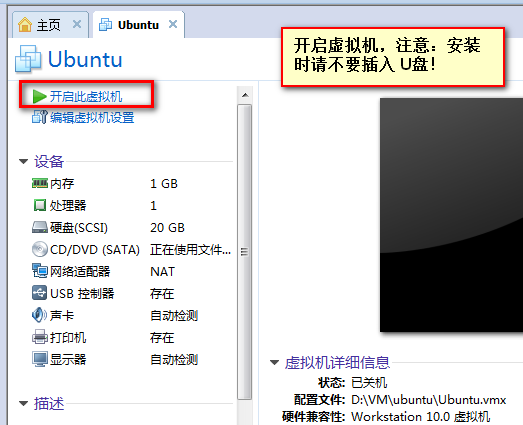The image size is (523, 425).
Task: Close the Ubuntu tab
Action: coord(173,24)
